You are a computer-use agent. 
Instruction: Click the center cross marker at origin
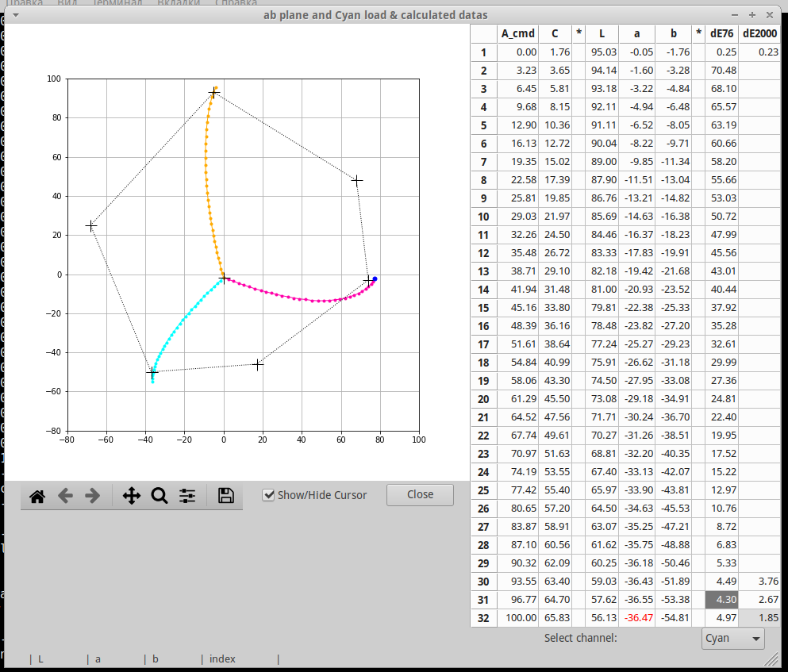(224, 278)
